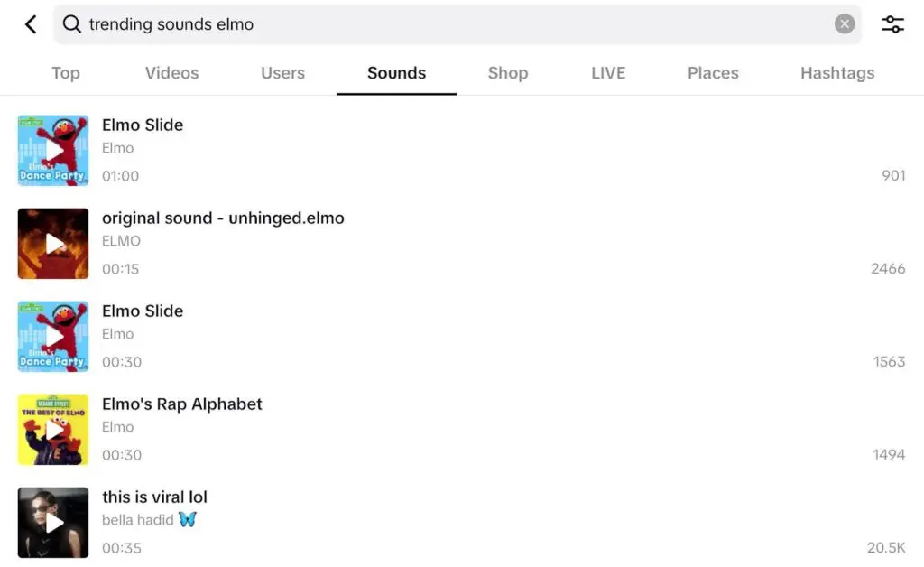Screen dimensions: 924x567
Task: Select the currently active Sounds tab
Action: (396, 73)
